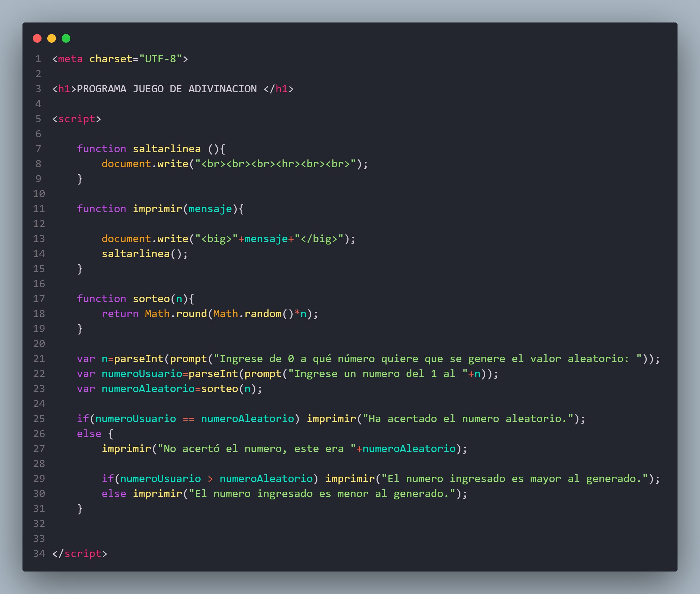This screenshot has height=594, width=700.
Task: Click line number 11 in the gutter
Action: click(39, 209)
